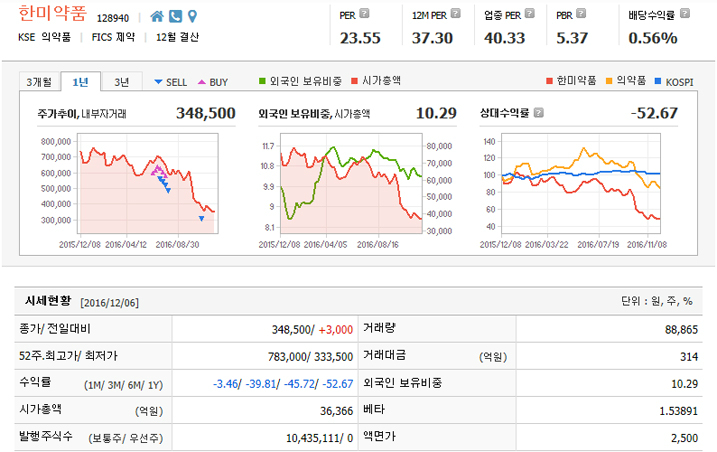Click the help icon next to 12M PER
This screenshot has width=717, height=452.
(x=448, y=15)
